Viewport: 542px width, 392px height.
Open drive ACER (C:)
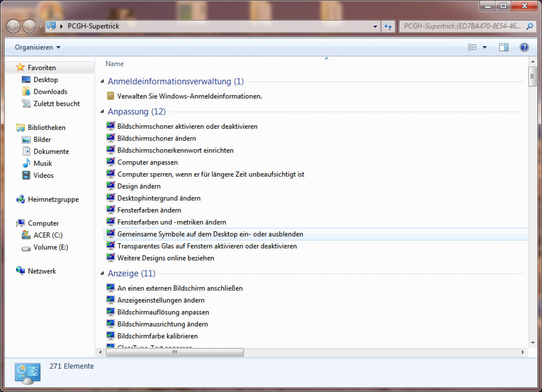[48, 235]
